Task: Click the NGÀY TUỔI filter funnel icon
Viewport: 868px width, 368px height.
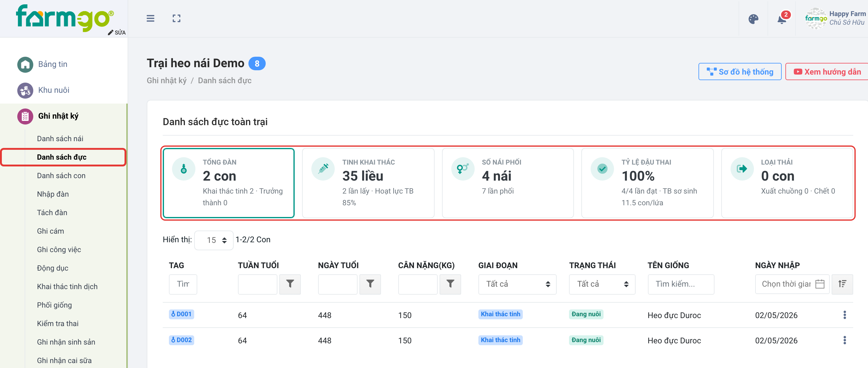Action: pos(370,284)
